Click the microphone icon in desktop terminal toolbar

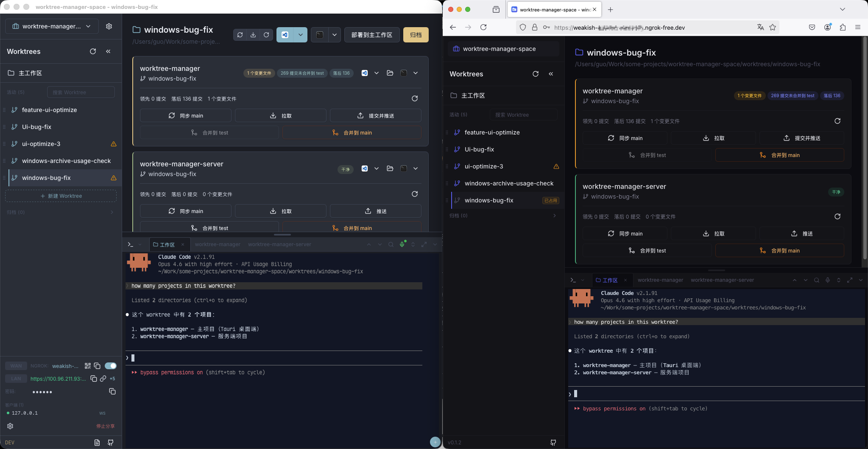click(402, 244)
